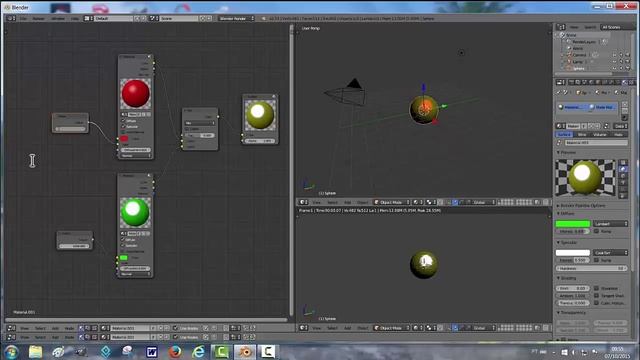Viewport: 640px width, 360px height.
Task: Open the Mix blend type dropdown
Action: pyautogui.click(x=200, y=123)
